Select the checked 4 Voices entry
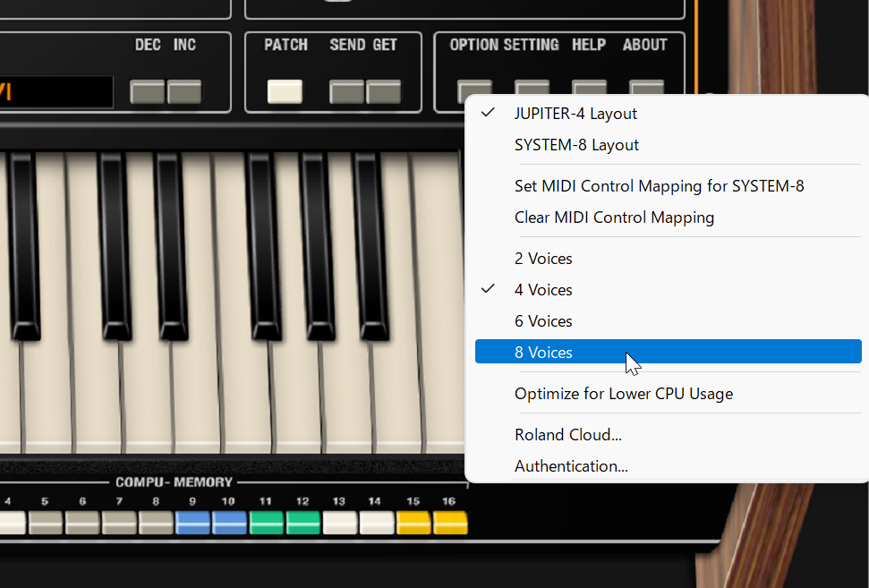 click(x=668, y=290)
